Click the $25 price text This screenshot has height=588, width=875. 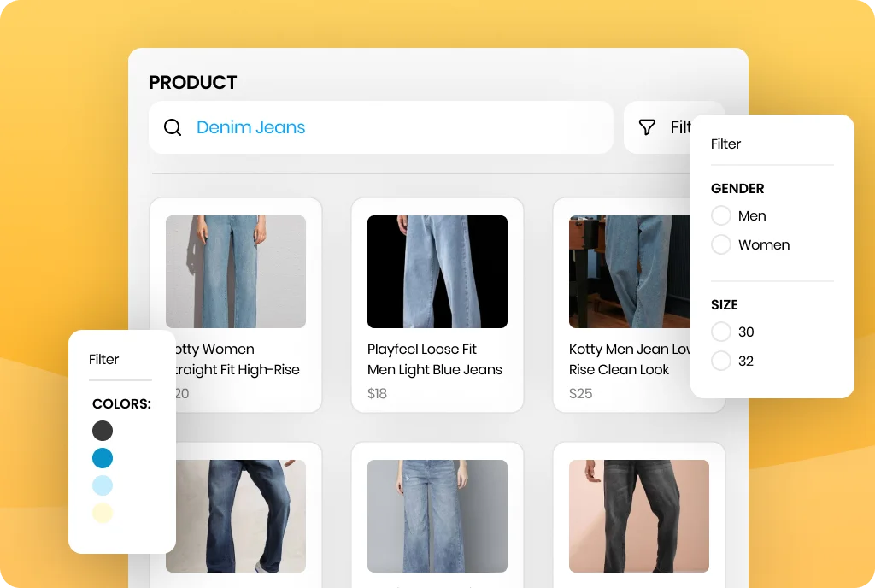(x=580, y=393)
